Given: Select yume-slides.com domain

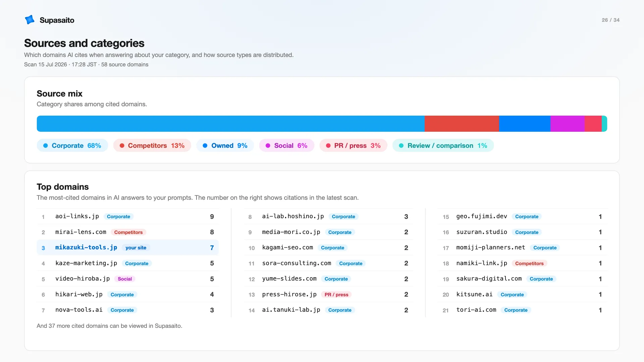Looking at the screenshot, I should 328,279.
